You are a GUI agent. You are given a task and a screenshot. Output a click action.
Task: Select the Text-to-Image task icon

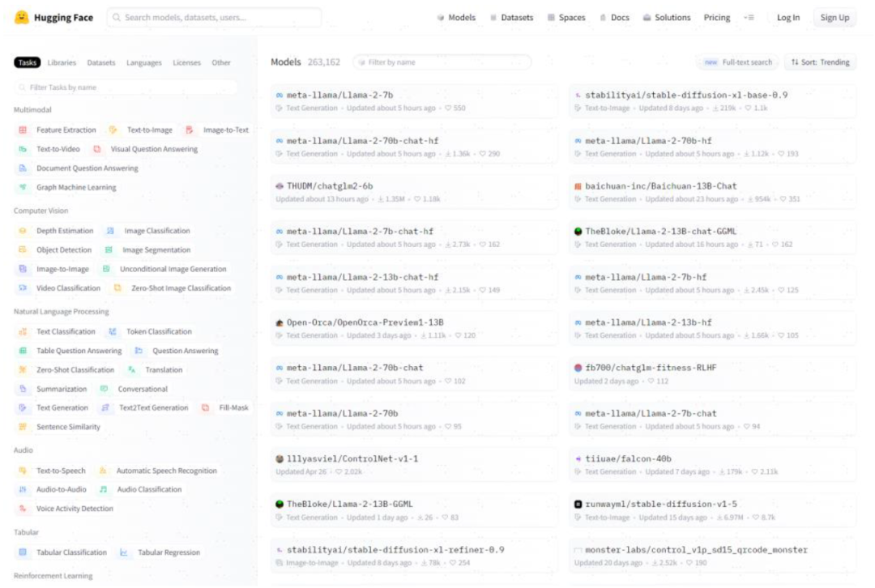pyautogui.click(x=113, y=130)
